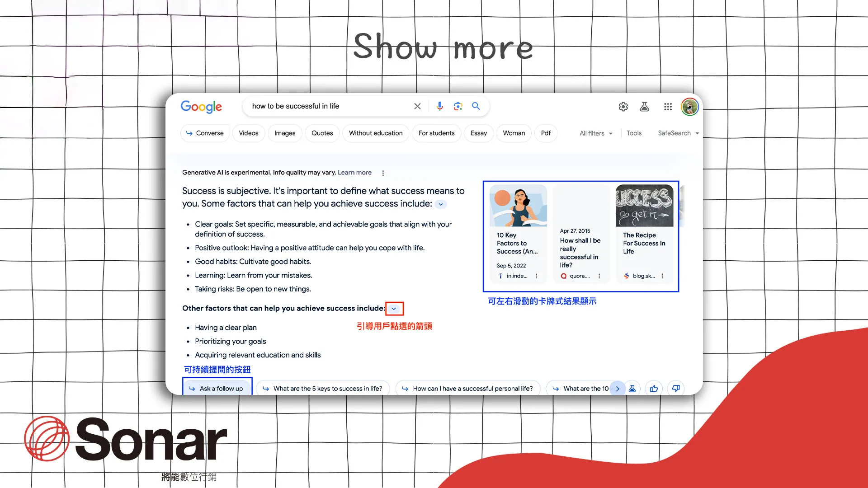Click 'Prioritizing your goals' text
This screenshot has width=868, height=488.
click(x=231, y=342)
